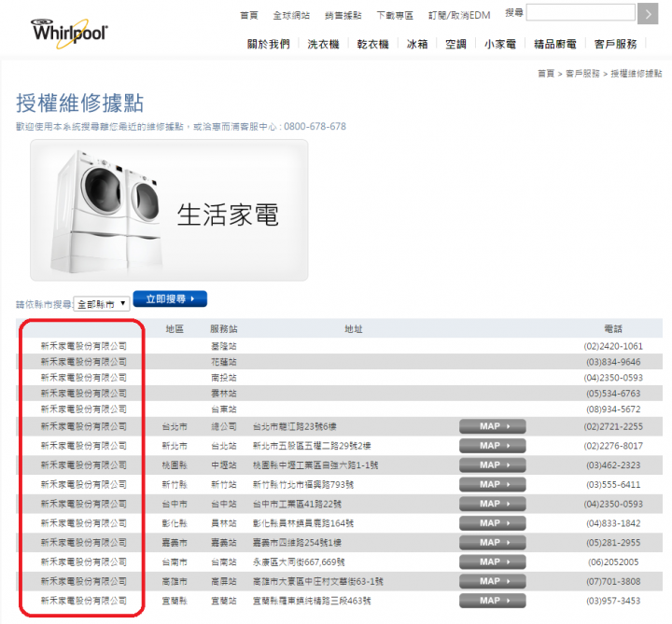Select phone (05)534-6763
The image size is (672, 624).
(x=613, y=394)
